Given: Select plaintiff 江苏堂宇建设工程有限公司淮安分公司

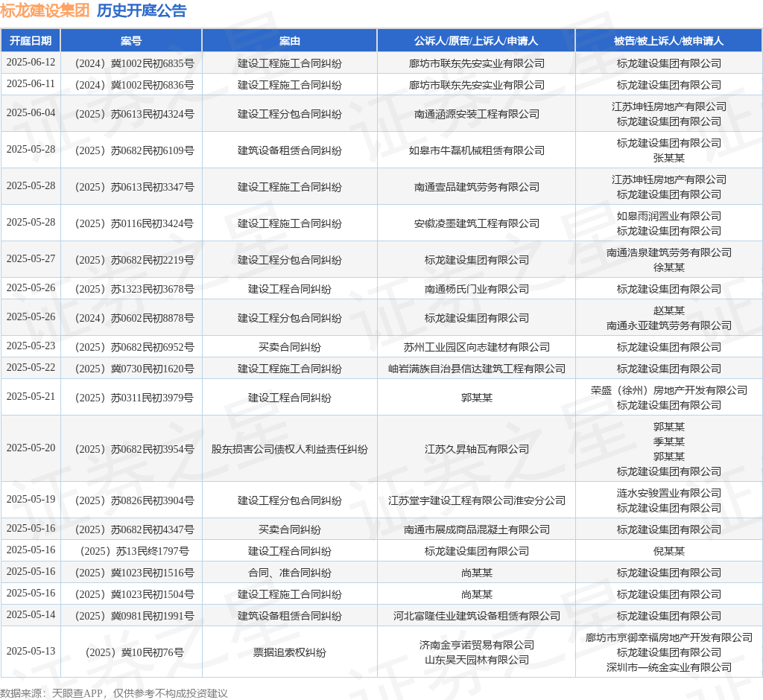Looking at the screenshot, I should coord(476,500).
